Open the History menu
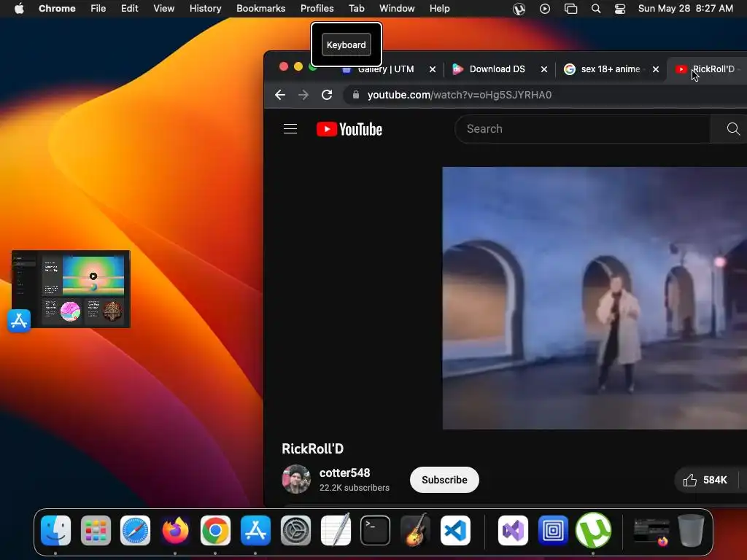Screen dimensions: 747x560 click(205, 9)
